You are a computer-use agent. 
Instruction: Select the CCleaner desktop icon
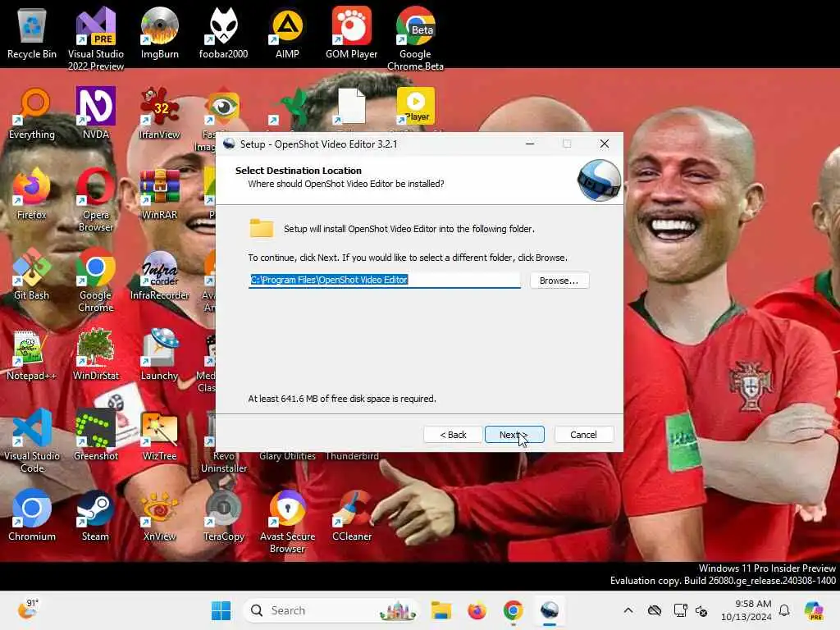point(351,515)
